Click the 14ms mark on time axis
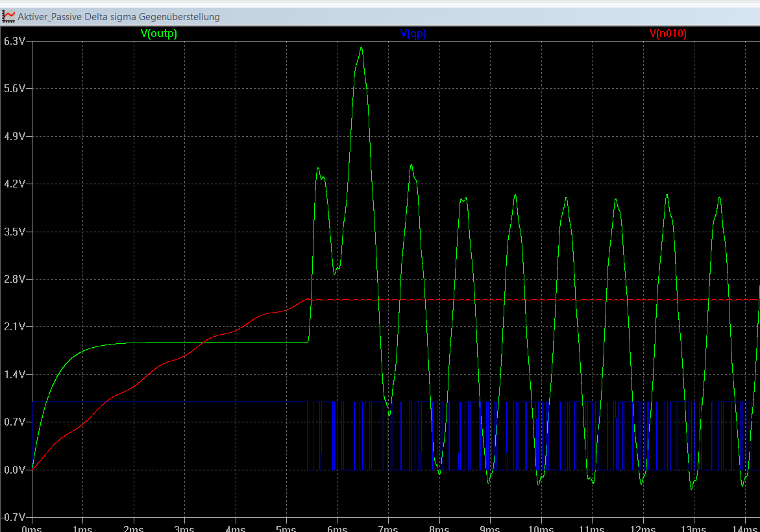760x532 pixels. [x=744, y=527]
